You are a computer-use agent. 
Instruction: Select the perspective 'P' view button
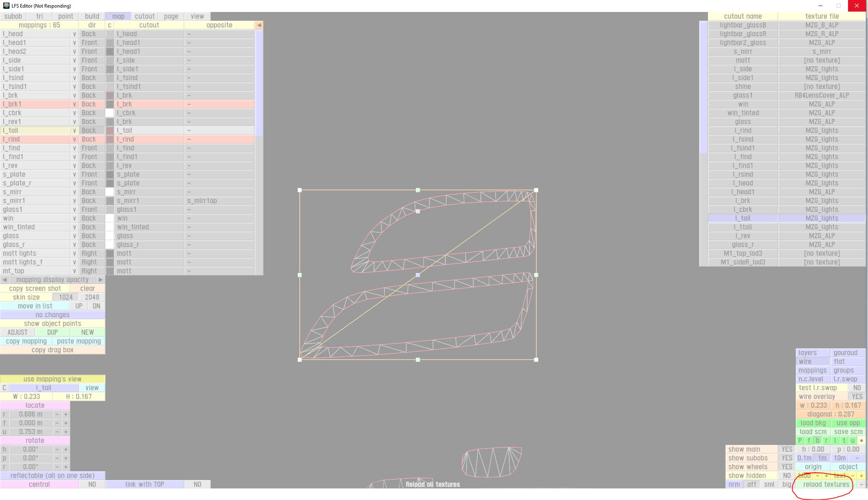tap(800, 441)
